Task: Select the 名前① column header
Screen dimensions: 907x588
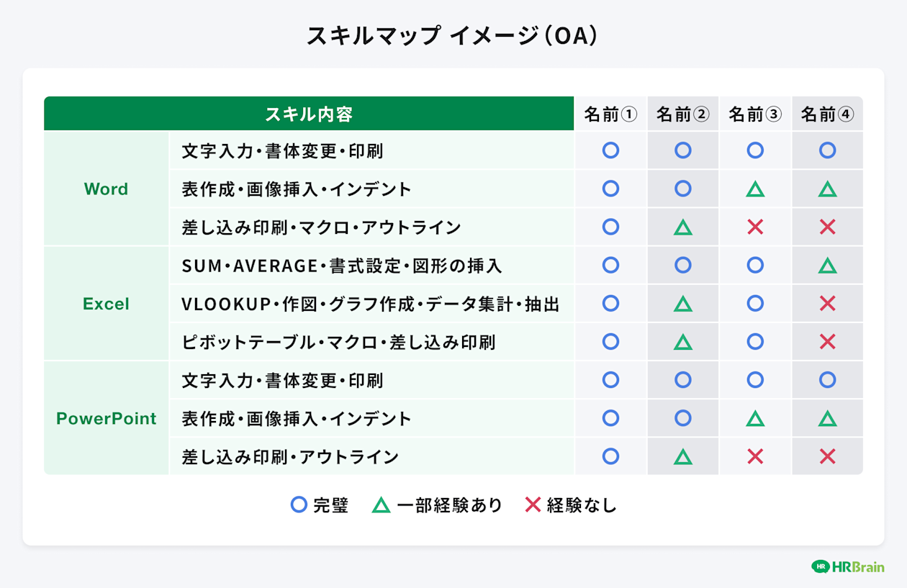Action: point(610,114)
